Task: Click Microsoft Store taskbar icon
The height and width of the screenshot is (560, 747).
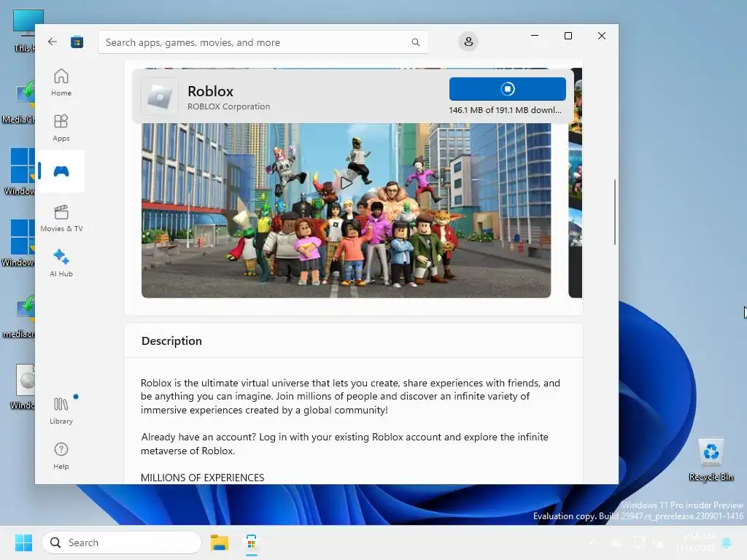Action: (252, 542)
